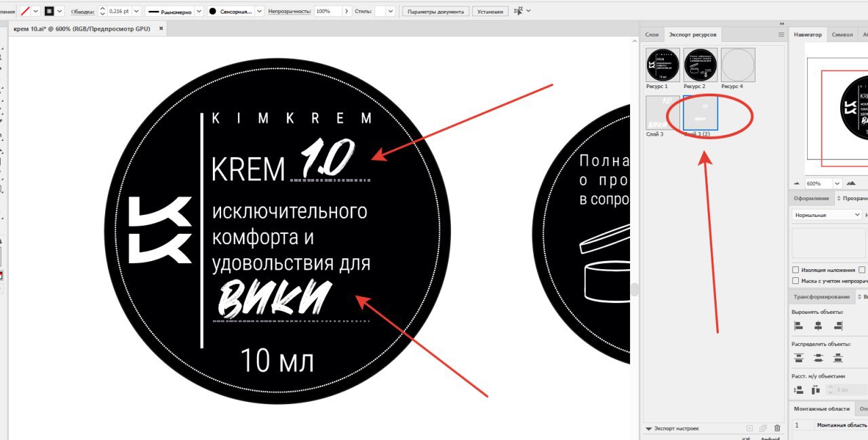The height and width of the screenshot is (440, 868).
Task: Switch to the Монтажные области tab
Action: point(823,409)
